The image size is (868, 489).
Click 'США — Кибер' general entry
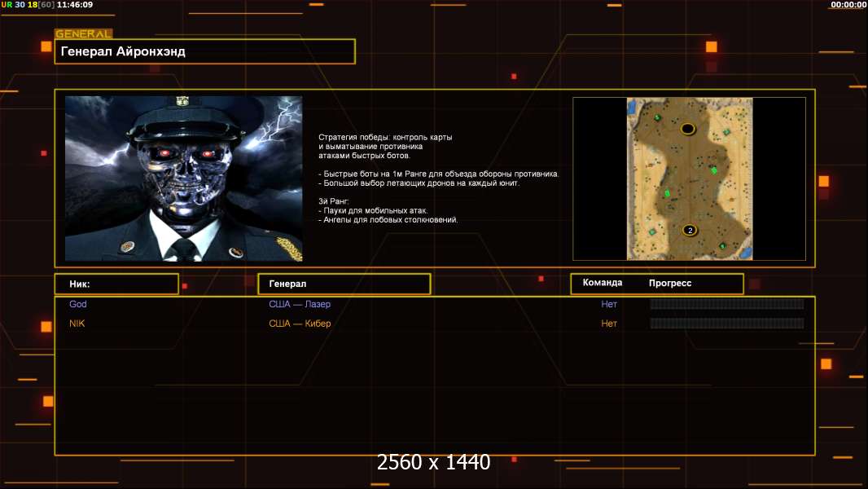(x=300, y=324)
